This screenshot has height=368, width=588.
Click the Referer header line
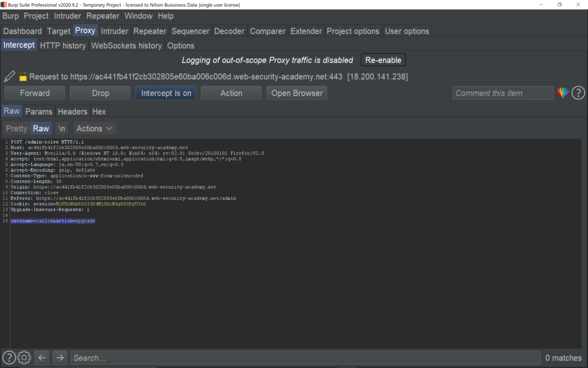[x=123, y=198]
